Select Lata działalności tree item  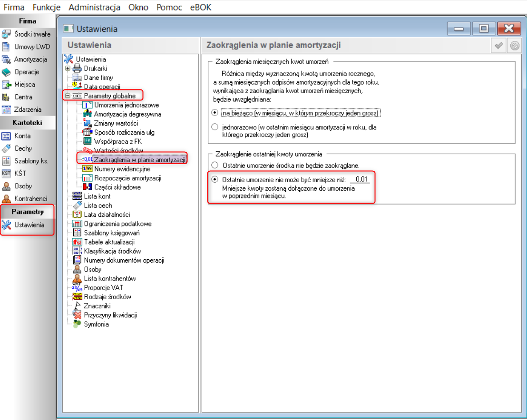[107, 215]
